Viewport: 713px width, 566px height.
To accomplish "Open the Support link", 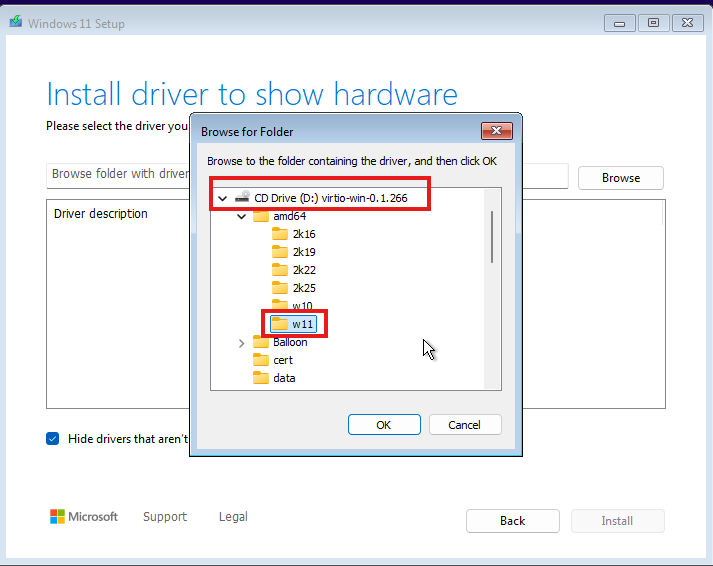I will click(x=164, y=517).
